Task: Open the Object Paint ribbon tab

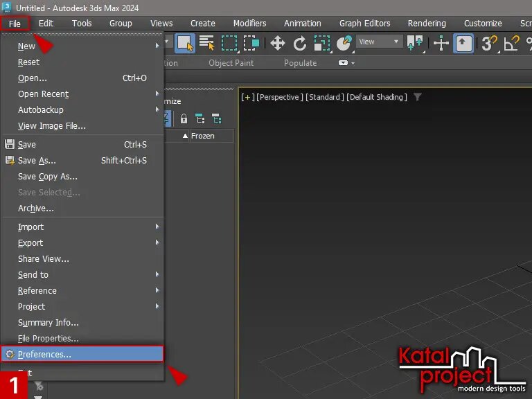Action: click(x=231, y=63)
